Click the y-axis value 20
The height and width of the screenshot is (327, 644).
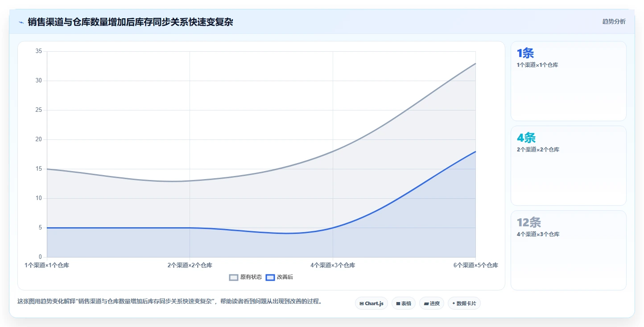[38, 139]
